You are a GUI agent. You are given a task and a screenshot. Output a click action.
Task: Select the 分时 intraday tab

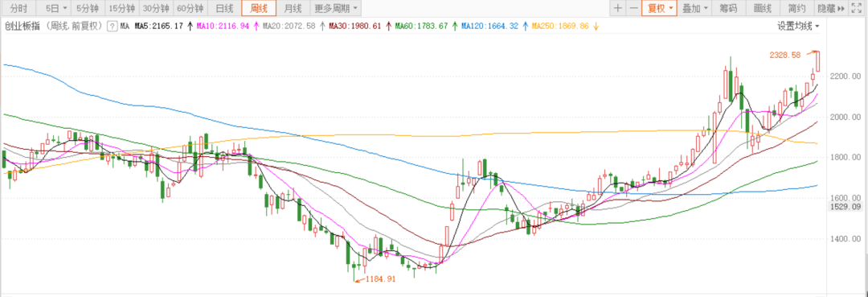pos(18,8)
